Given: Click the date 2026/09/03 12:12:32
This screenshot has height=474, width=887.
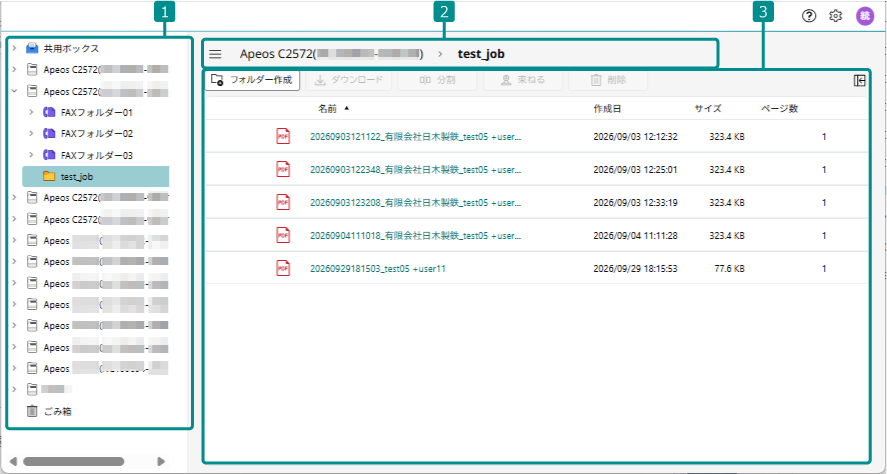Looking at the screenshot, I should tap(635, 137).
